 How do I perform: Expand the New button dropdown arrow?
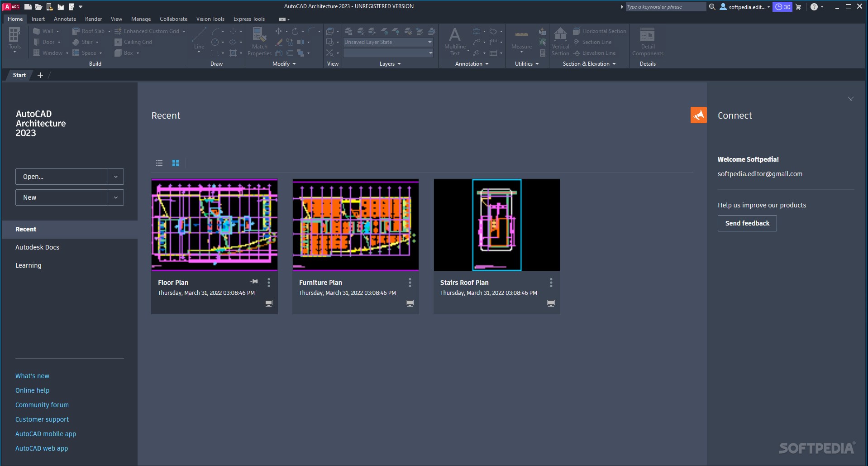click(x=116, y=197)
